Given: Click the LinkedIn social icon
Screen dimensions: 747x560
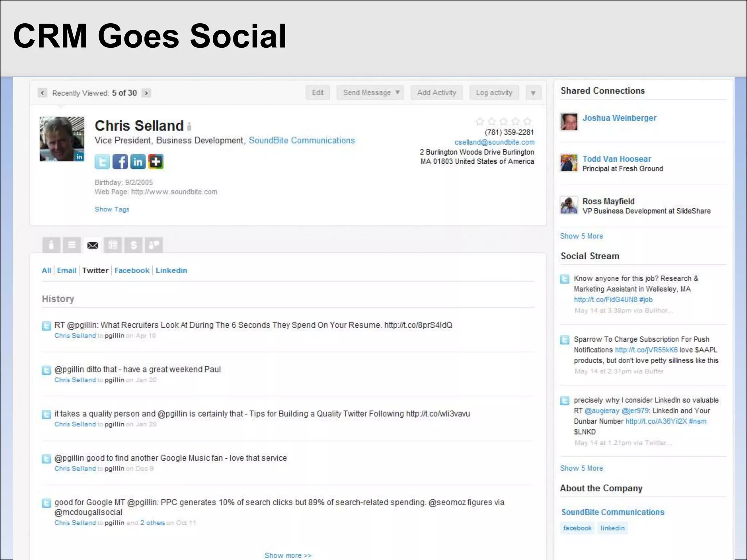Looking at the screenshot, I should tap(138, 162).
